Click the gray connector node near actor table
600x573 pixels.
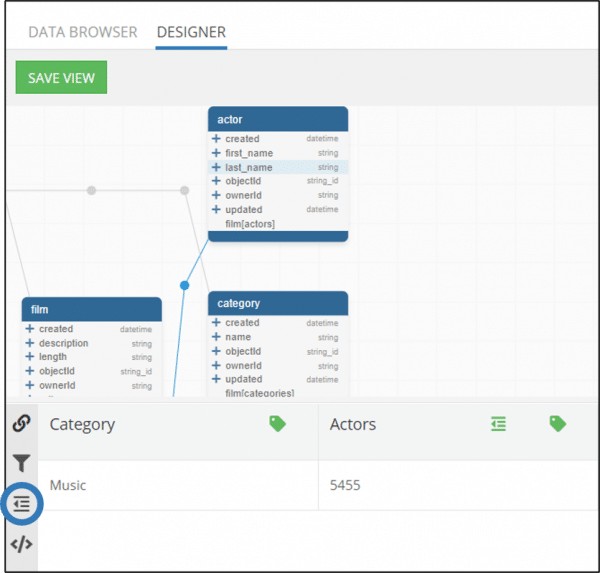coord(184,190)
